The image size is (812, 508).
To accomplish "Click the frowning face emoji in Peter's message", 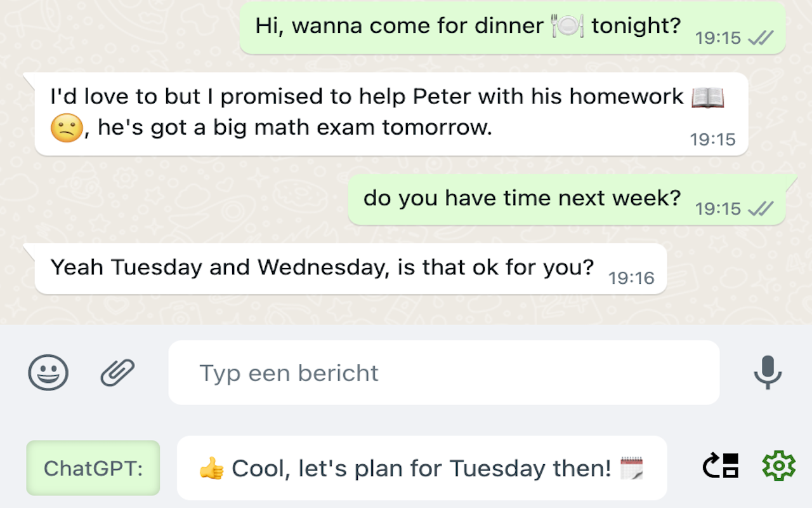I will coord(67,129).
